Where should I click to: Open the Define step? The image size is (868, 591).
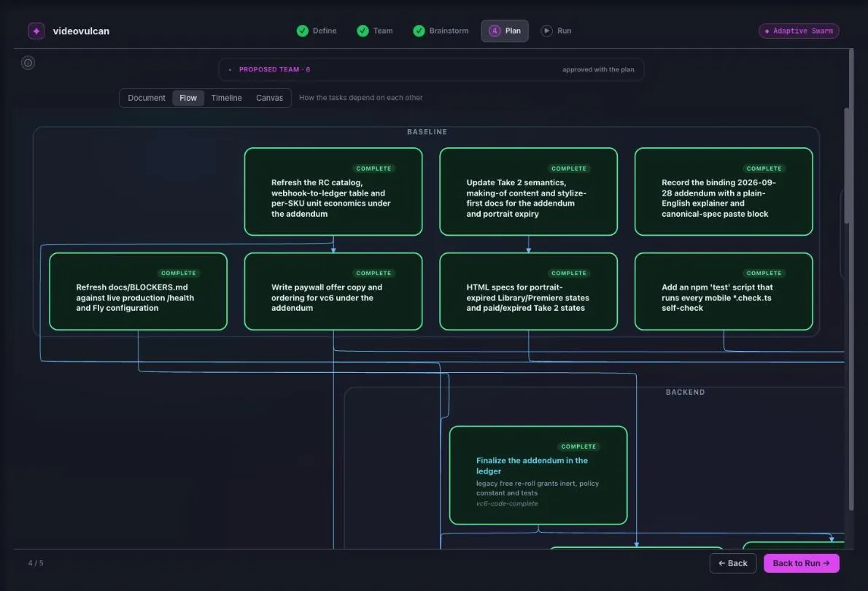point(317,31)
